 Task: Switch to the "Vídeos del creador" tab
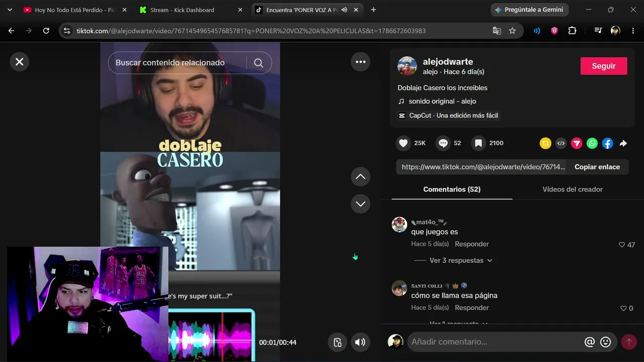[573, 190]
